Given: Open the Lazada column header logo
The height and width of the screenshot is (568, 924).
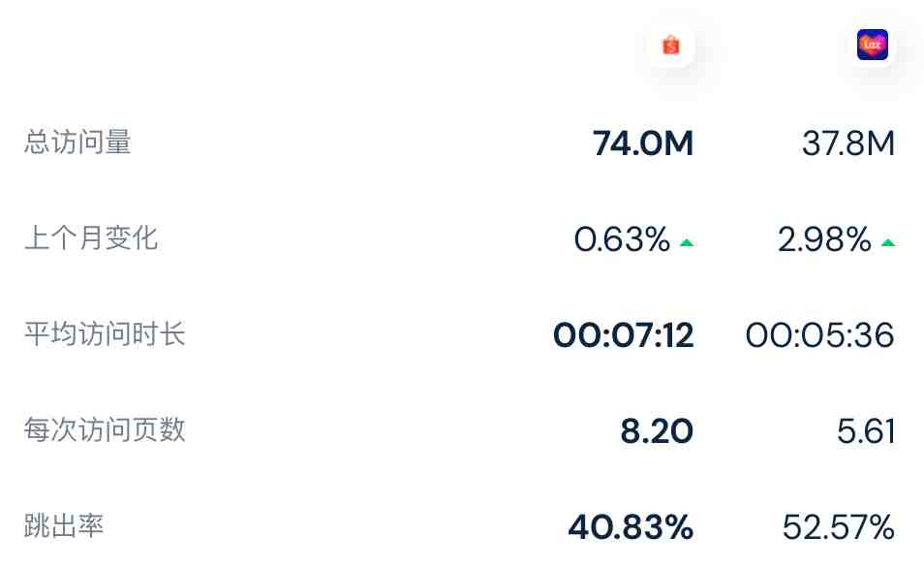Looking at the screenshot, I should pyautogui.click(x=872, y=45).
